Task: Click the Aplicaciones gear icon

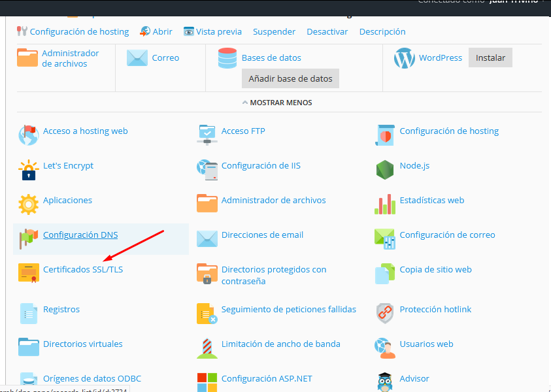Action: pos(29,204)
